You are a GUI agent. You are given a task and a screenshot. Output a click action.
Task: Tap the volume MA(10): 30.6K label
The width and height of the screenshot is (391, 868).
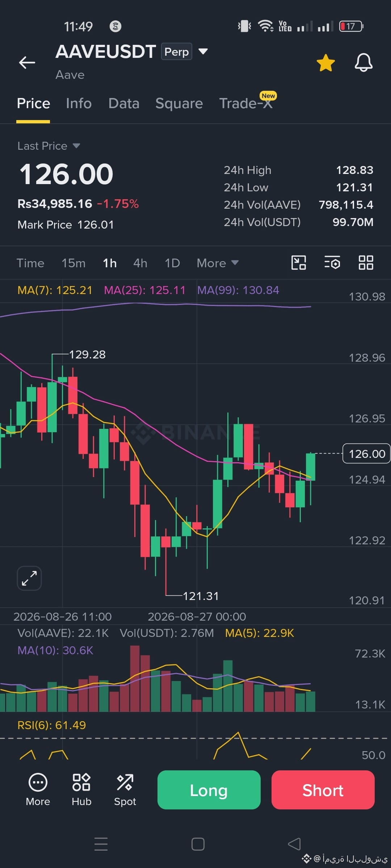click(55, 650)
